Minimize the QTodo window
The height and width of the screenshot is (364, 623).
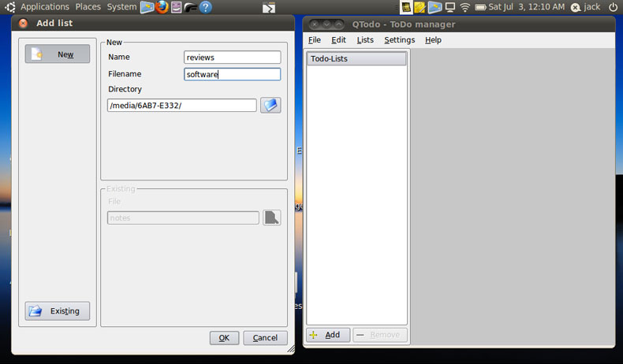pyautogui.click(x=326, y=24)
